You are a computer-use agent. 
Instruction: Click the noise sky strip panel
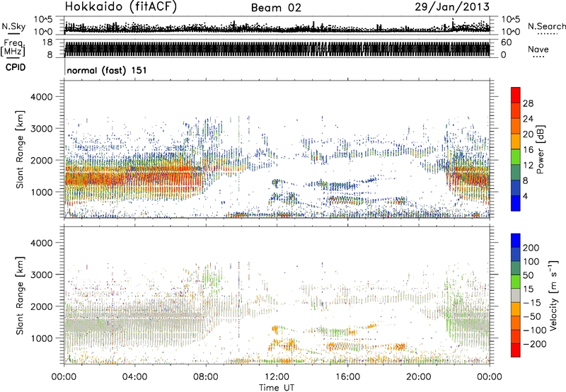277,25
